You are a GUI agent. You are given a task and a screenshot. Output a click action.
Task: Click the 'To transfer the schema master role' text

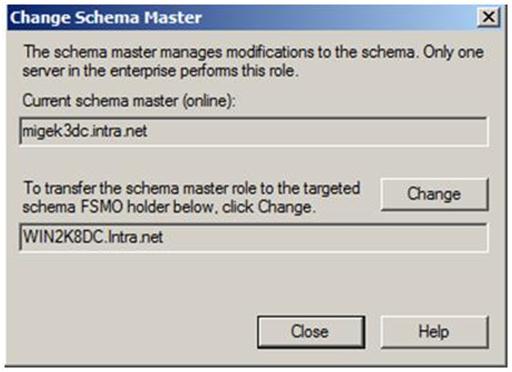coord(191,188)
